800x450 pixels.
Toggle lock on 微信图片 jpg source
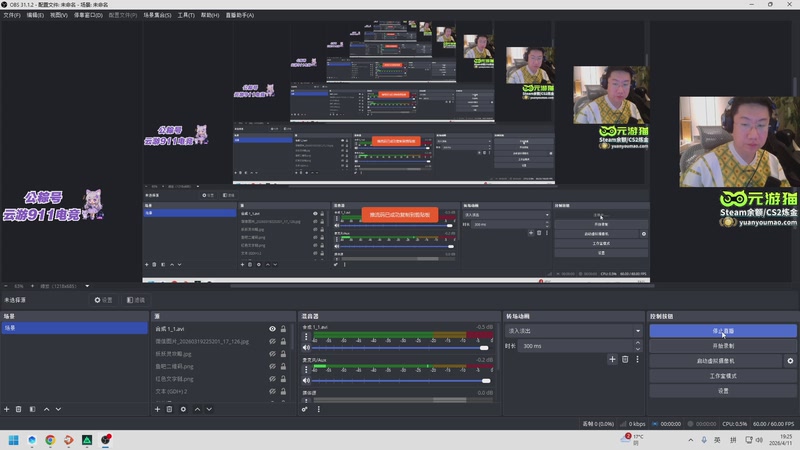283,341
